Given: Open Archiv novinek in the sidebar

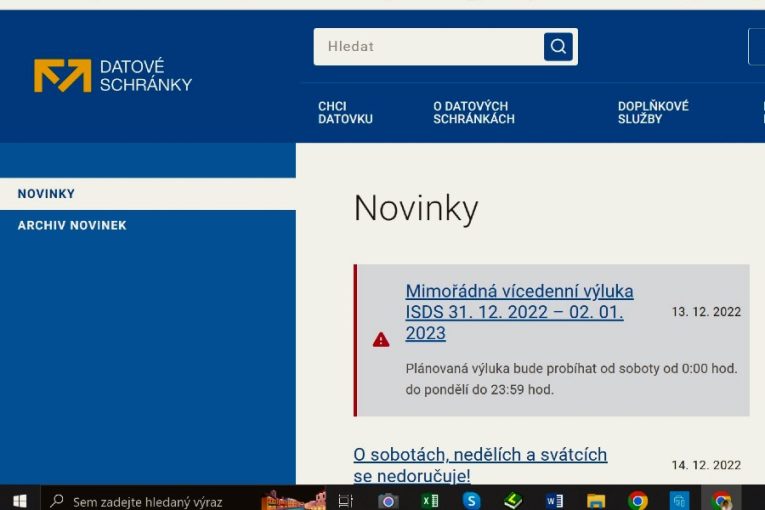Looking at the screenshot, I should [72, 226].
